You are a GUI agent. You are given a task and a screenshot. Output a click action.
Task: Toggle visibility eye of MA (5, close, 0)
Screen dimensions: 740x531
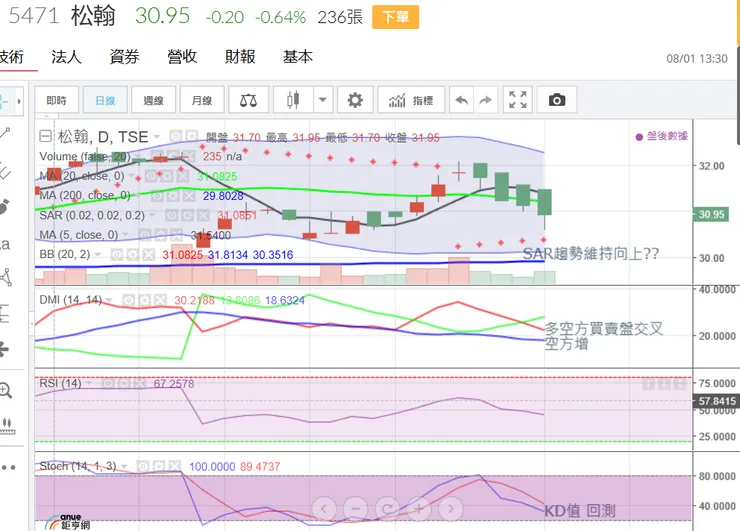pyautogui.click(x=145, y=235)
